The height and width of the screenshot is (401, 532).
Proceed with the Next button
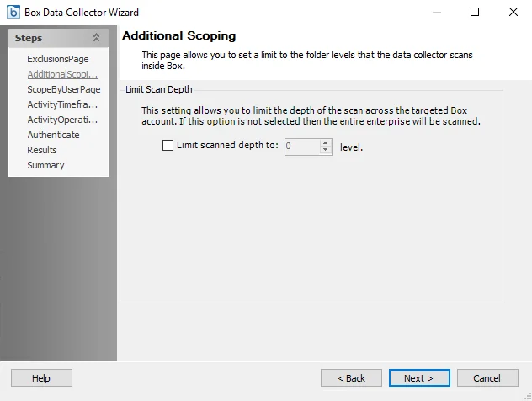pos(419,378)
